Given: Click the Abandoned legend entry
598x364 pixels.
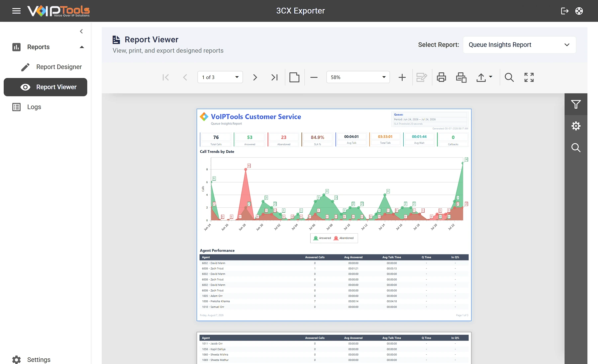Looking at the screenshot, I should tap(344, 238).
